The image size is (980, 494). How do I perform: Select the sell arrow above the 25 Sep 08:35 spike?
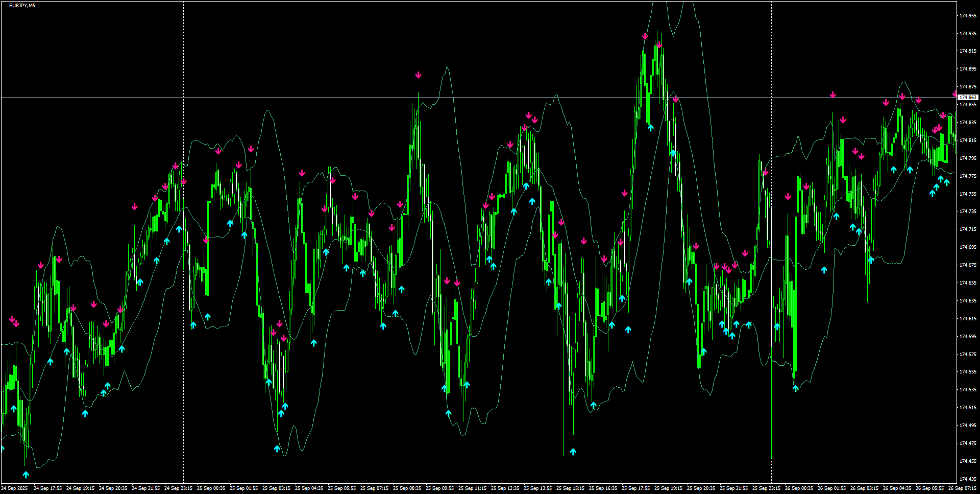419,74
